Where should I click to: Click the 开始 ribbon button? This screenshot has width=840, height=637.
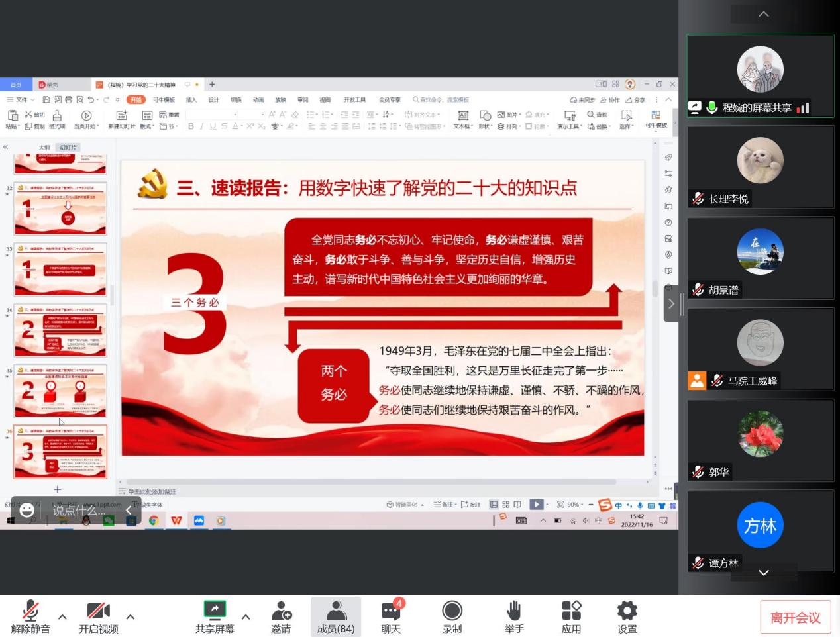pos(136,100)
